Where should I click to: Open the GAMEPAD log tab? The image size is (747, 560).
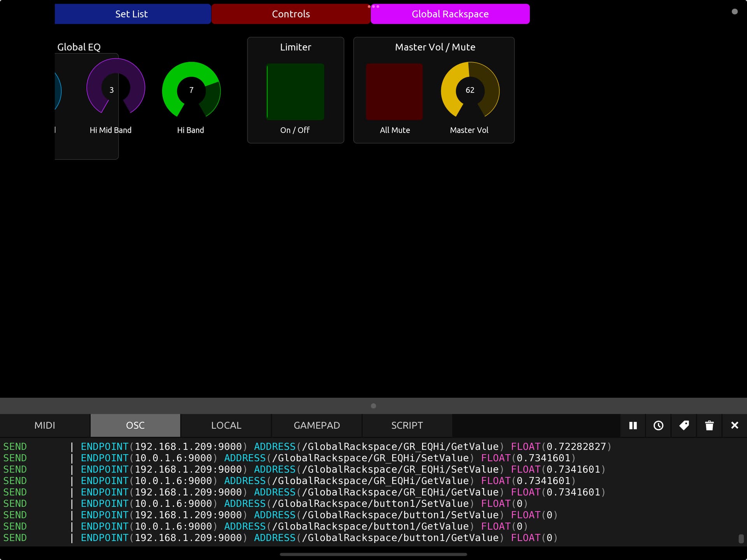[317, 425]
